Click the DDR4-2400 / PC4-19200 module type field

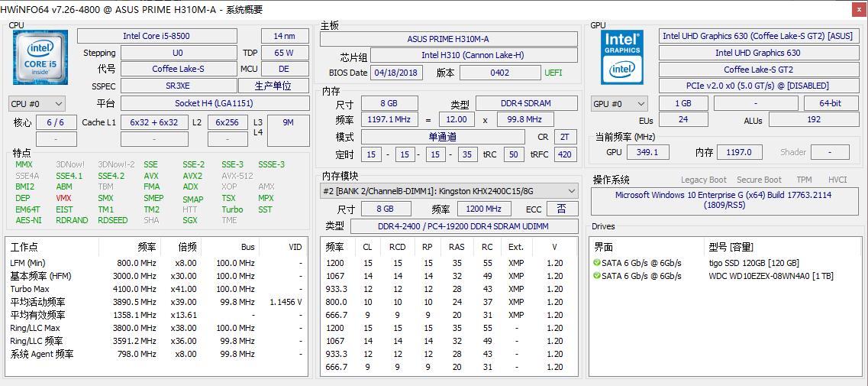(x=463, y=226)
